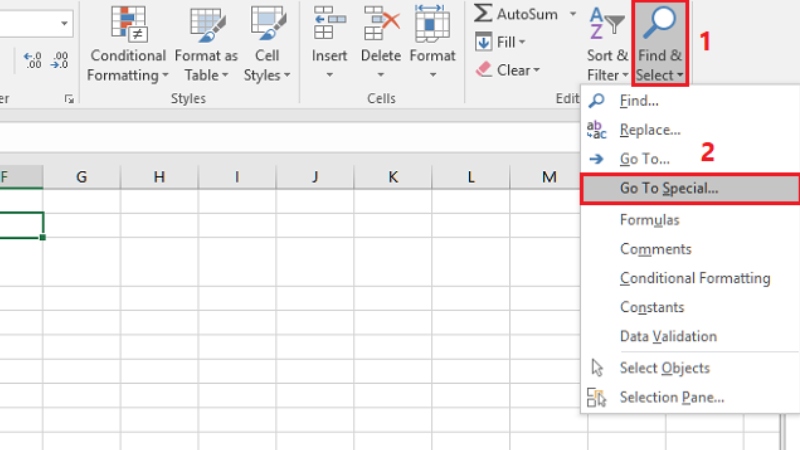800x450 pixels.
Task: Choose Constants from the menu
Action: click(x=690, y=307)
